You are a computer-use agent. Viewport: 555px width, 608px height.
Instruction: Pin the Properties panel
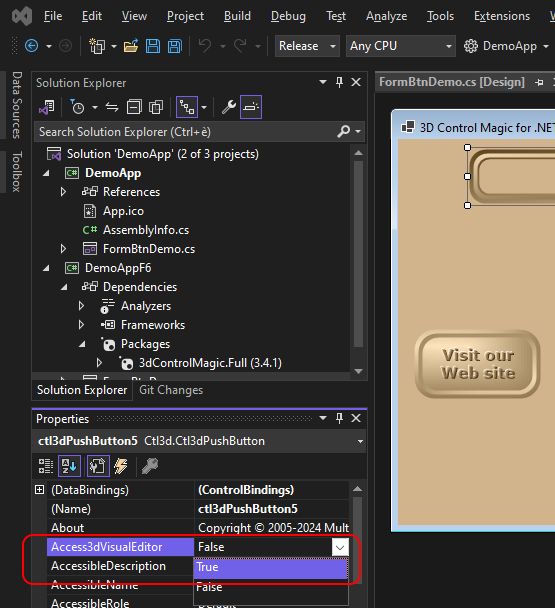tap(339, 418)
